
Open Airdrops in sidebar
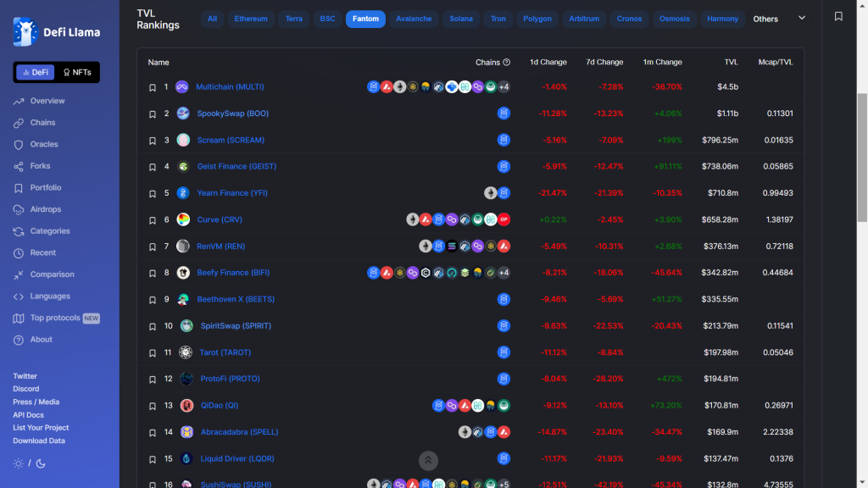point(37,210)
